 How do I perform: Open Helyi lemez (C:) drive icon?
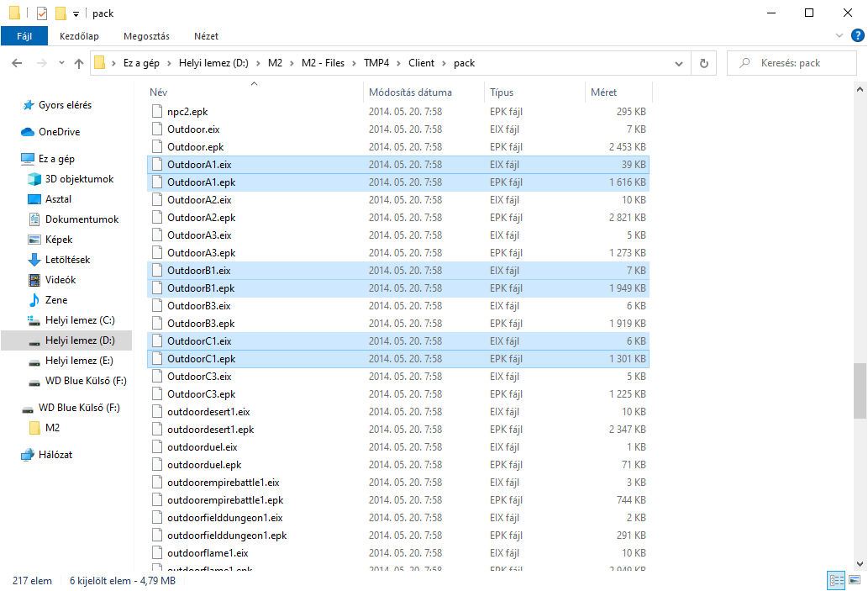point(34,320)
